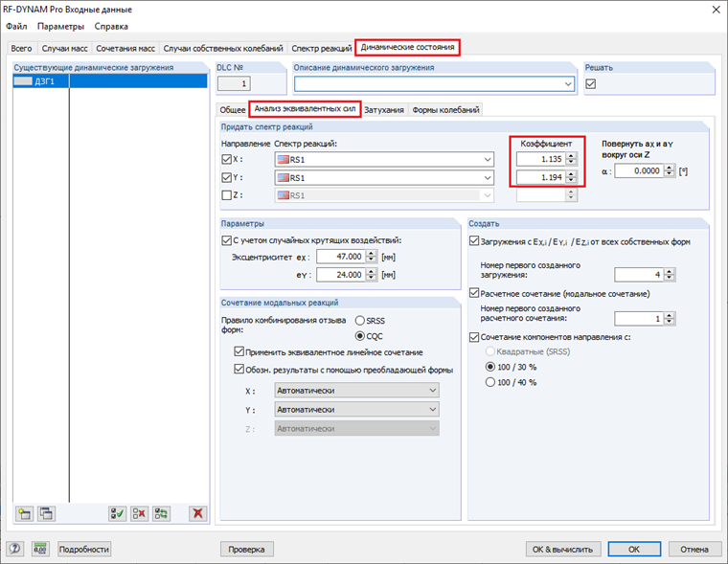728x564 pixels.
Task: Open the Параметры menu
Action: point(60,27)
